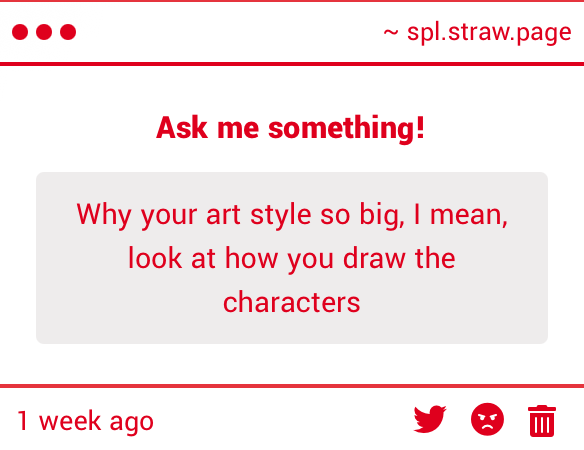Viewport: 584px width, 450px height.
Task: Share this question via the Twitter bird icon
Action: coord(430,419)
